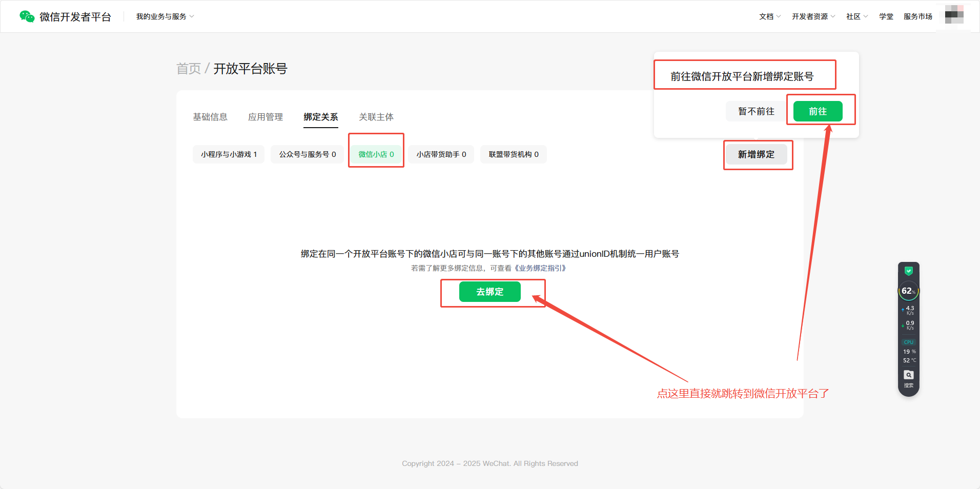Screen dimensions: 980x489
Task: Switch to the 应用管理 tab
Action: tap(266, 117)
